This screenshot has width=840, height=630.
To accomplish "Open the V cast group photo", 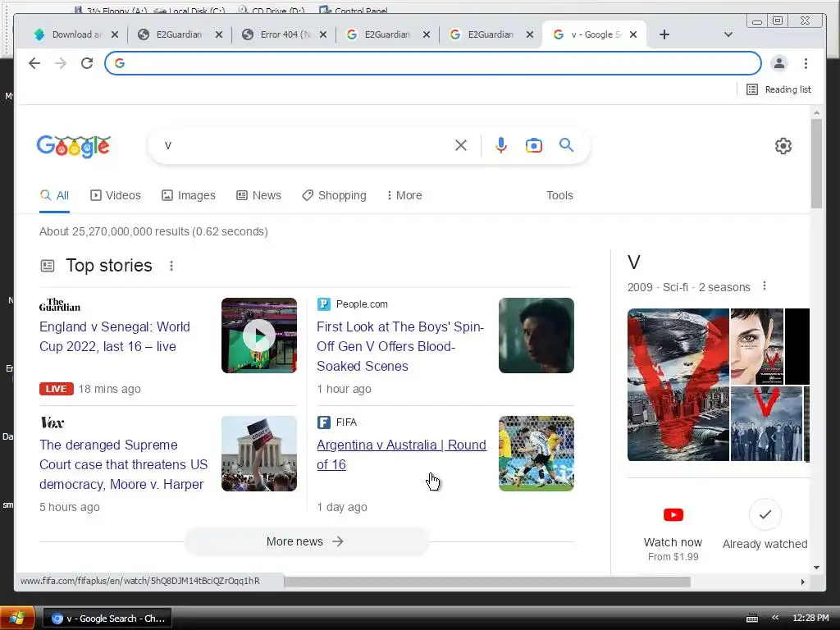I will [x=767, y=424].
